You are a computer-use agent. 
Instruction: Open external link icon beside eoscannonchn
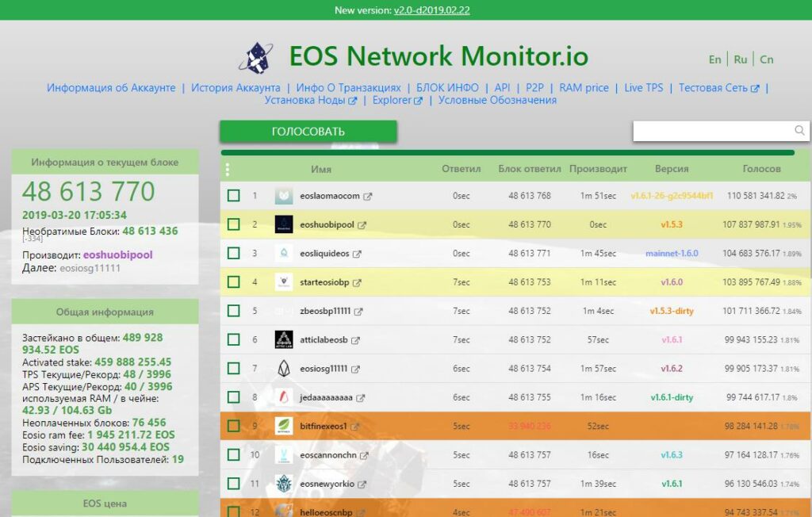[363, 455]
